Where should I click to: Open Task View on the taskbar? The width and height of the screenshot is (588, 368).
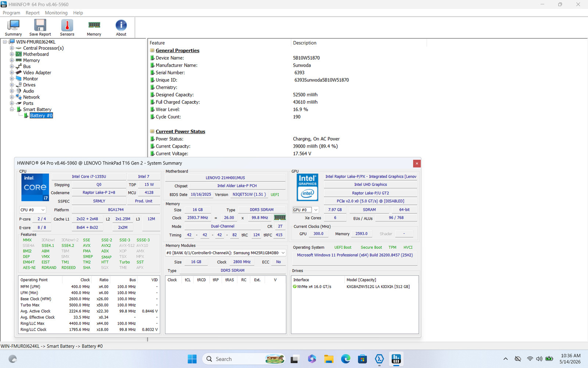click(294, 359)
